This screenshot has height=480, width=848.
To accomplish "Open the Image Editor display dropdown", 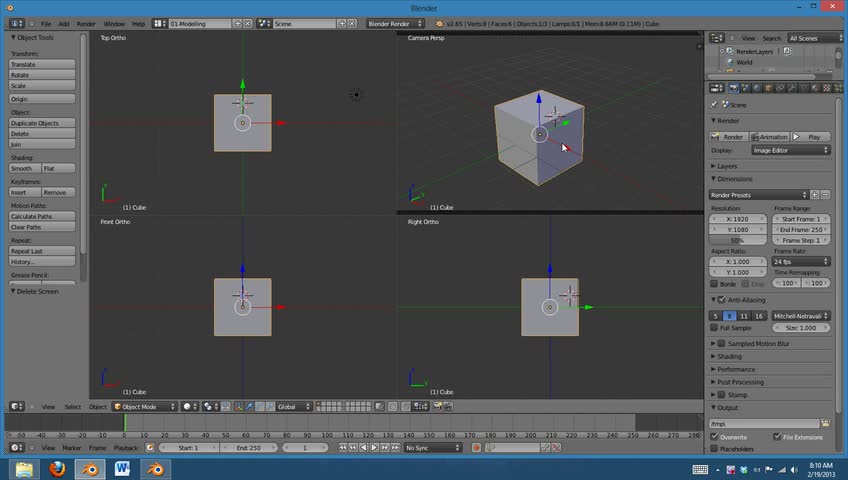I will [790, 150].
